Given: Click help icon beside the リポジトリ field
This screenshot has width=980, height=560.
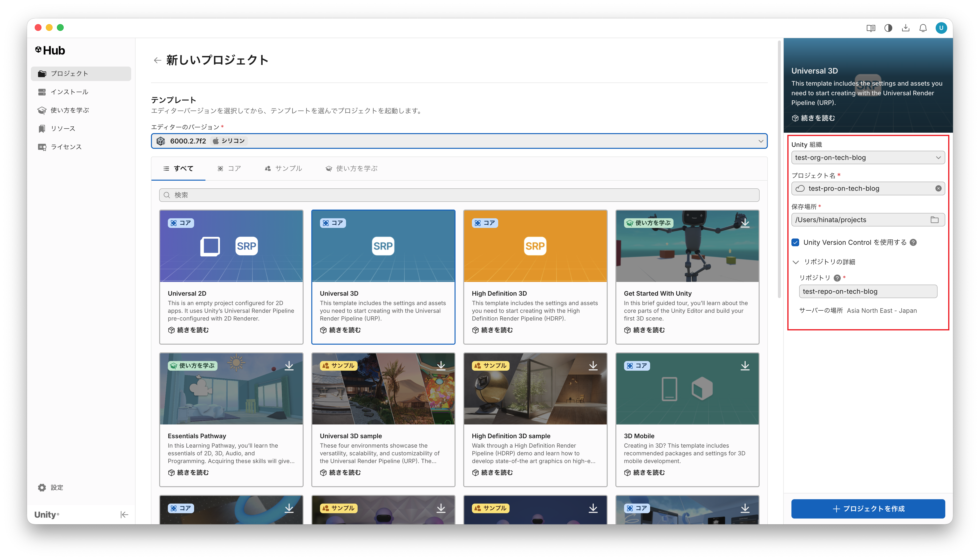Looking at the screenshot, I should pos(837,278).
